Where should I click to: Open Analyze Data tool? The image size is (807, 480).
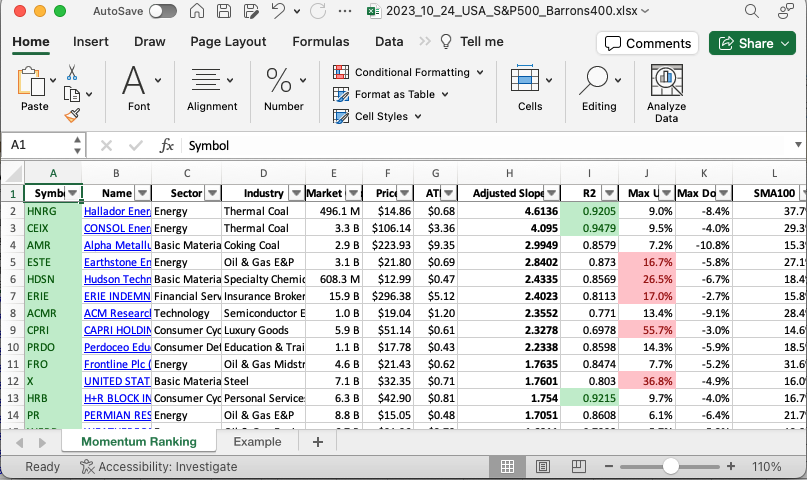666,94
